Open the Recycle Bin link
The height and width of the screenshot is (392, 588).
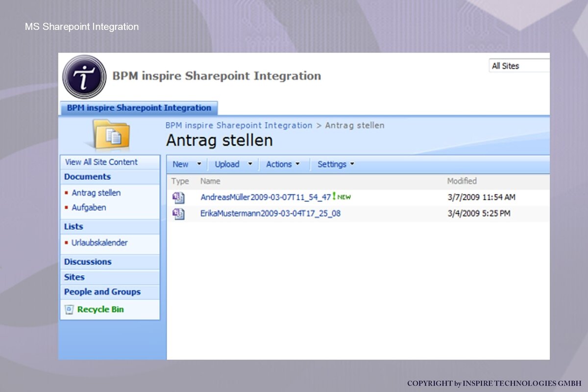pos(100,309)
